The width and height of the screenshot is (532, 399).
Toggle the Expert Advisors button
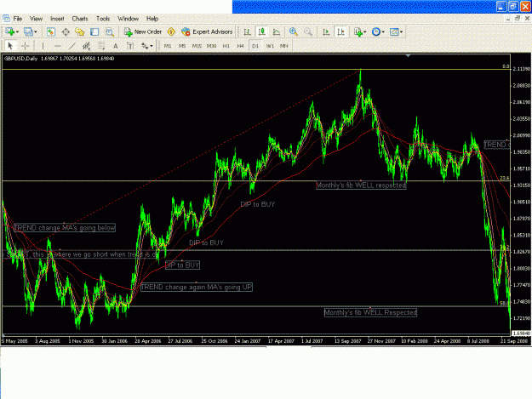pos(207,31)
